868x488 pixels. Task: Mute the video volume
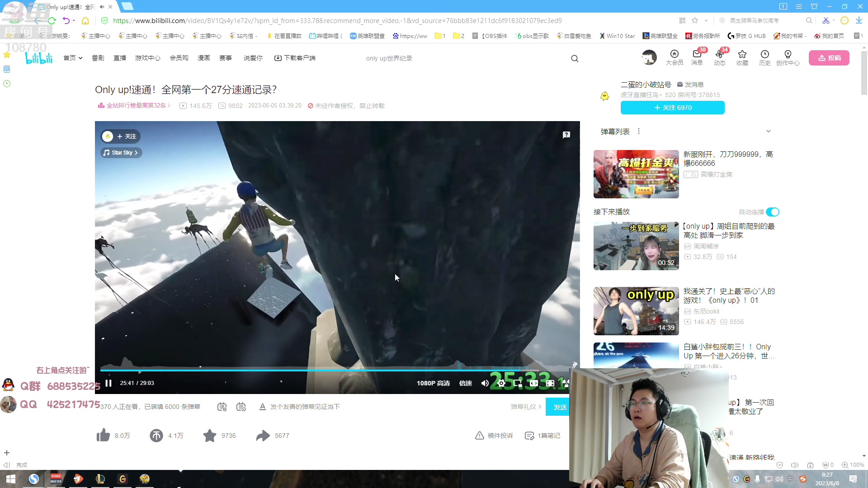(485, 383)
